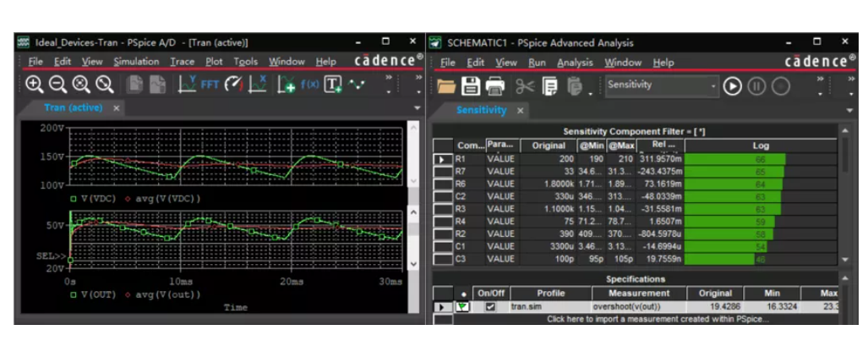This screenshot has height=341, width=868.
Task: Click the Zoom Area icon in PSpice A/D
Action: [81, 85]
